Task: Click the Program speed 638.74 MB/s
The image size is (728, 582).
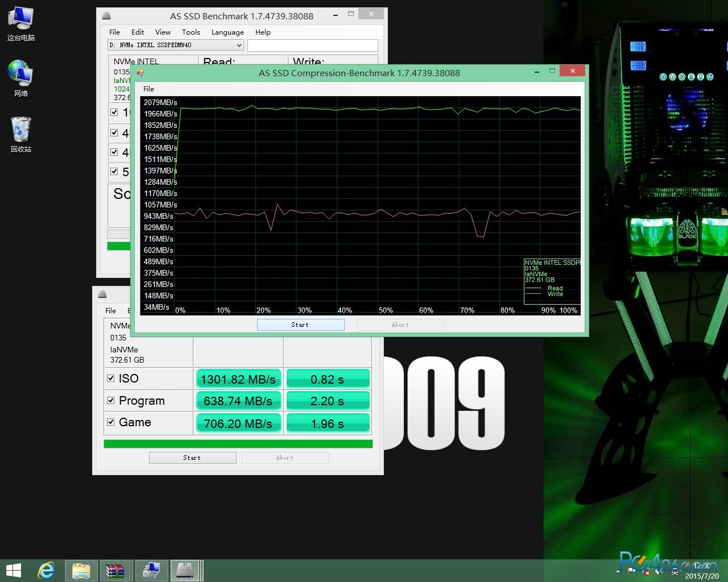Action: pos(238,401)
